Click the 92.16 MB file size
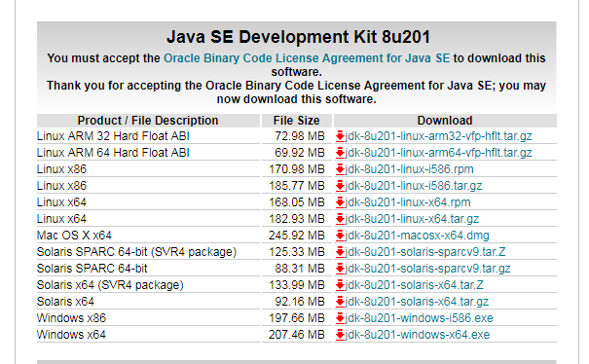This screenshot has width=589, height=364. [300, 302]
